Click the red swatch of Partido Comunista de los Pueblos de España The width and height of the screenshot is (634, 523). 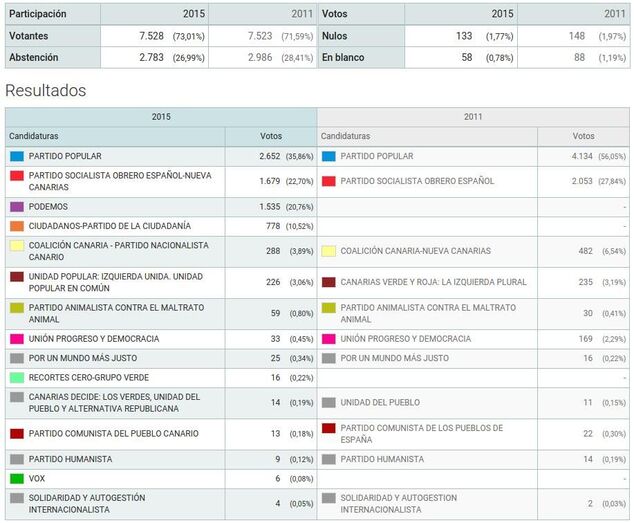point(329,428)
